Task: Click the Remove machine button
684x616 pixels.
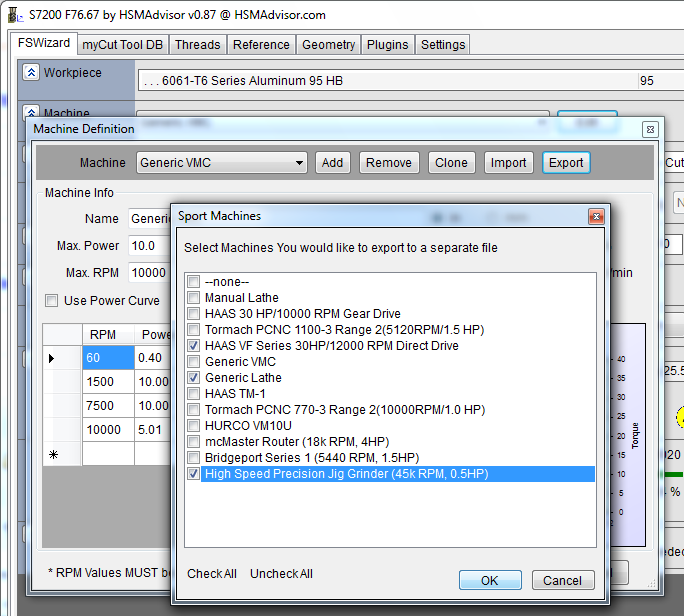Action: 389,163
